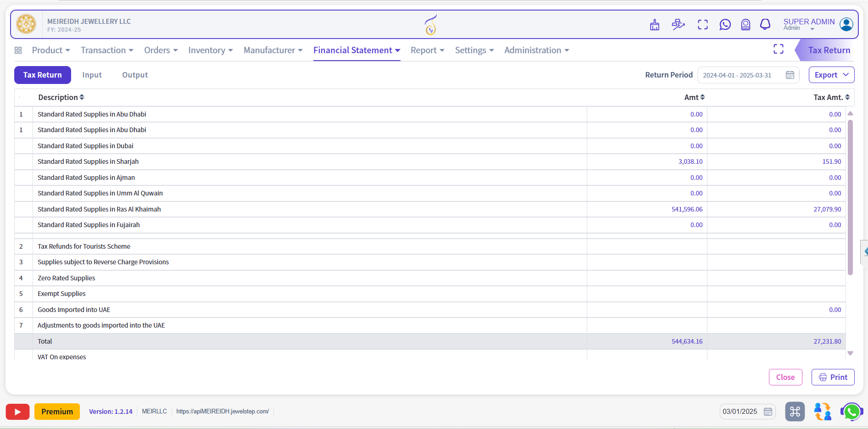Image resolution: width=868 pixels, height=429 pixels.
Task: Click the table vertical scrollbar thumb
Action: (x=850, y=197)
